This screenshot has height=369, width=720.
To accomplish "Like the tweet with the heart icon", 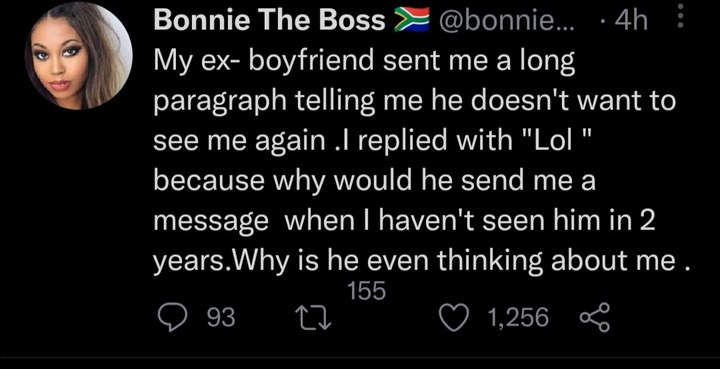I will [455, 318].
